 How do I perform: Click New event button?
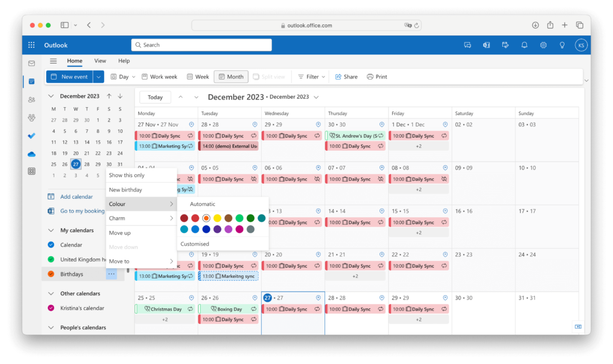(69, 77)
